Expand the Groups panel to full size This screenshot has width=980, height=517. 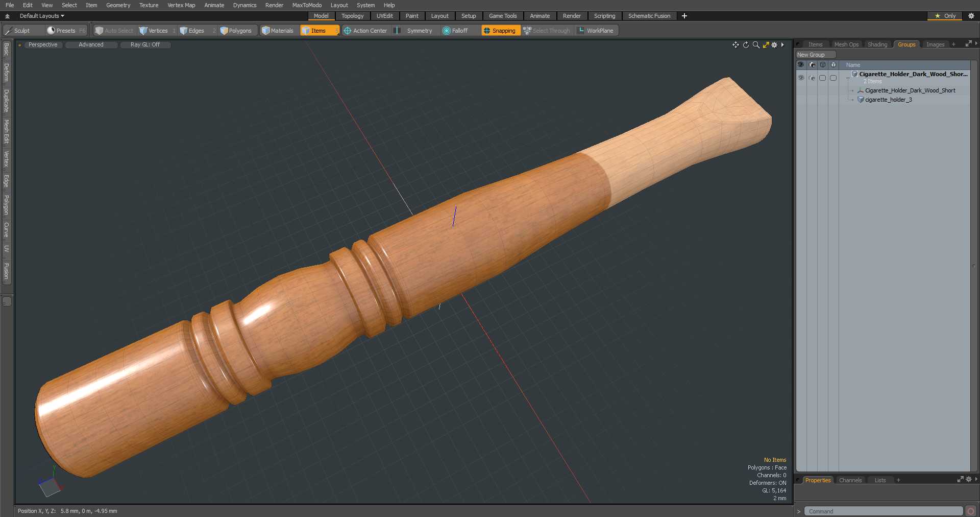click(968, 44)
